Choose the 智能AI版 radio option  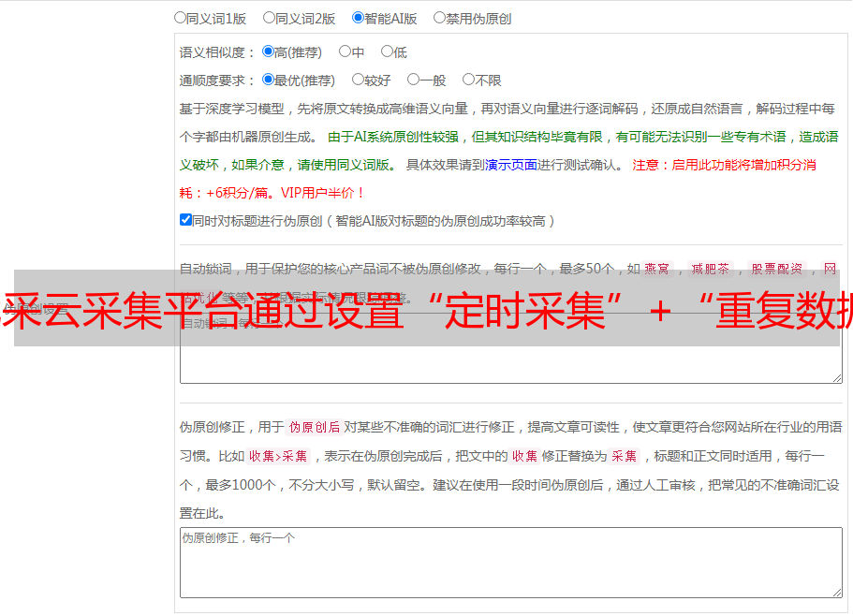(358, 18)
